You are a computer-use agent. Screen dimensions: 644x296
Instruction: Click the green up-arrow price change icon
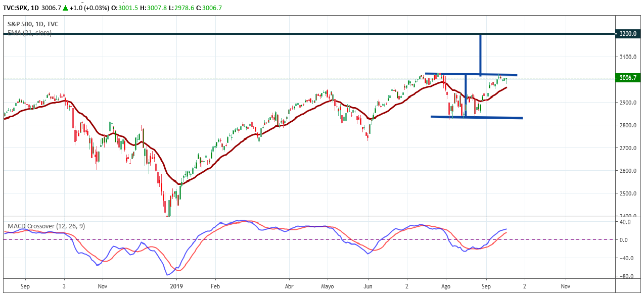66,8
